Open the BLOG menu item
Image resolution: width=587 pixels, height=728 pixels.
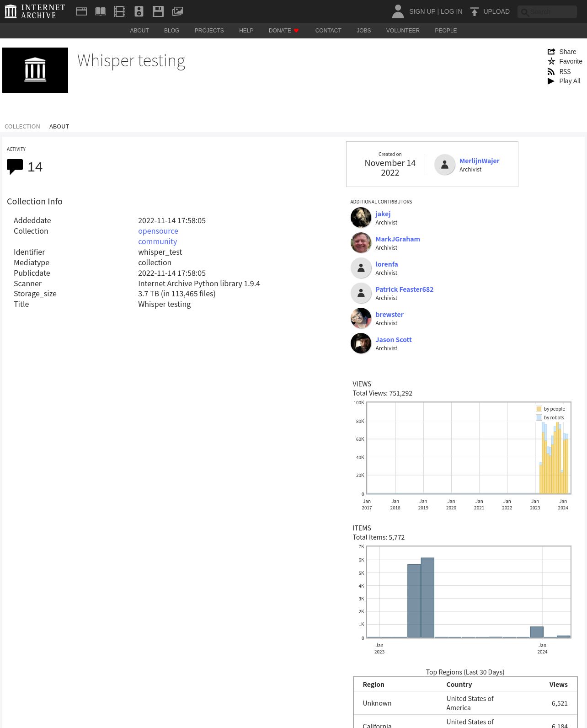171,31
